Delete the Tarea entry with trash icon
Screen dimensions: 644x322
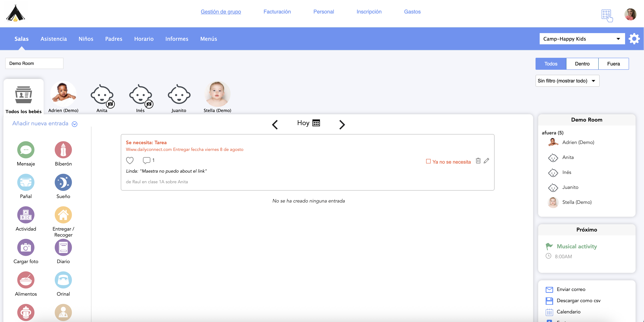click(478, 161)
